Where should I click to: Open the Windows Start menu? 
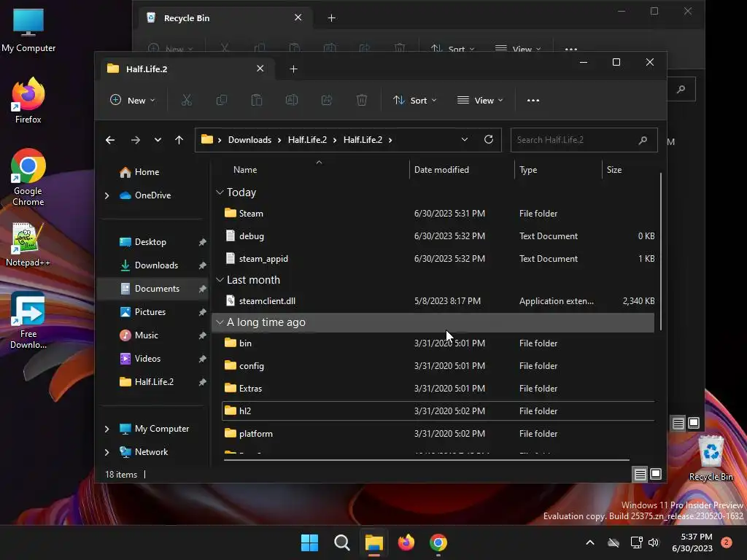coord(309,542)
